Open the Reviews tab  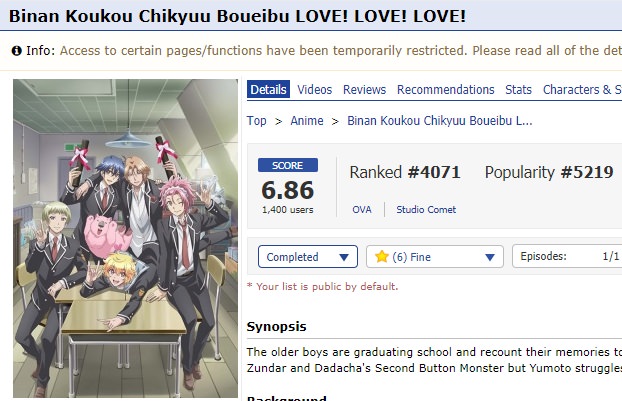tap(365, 90)
